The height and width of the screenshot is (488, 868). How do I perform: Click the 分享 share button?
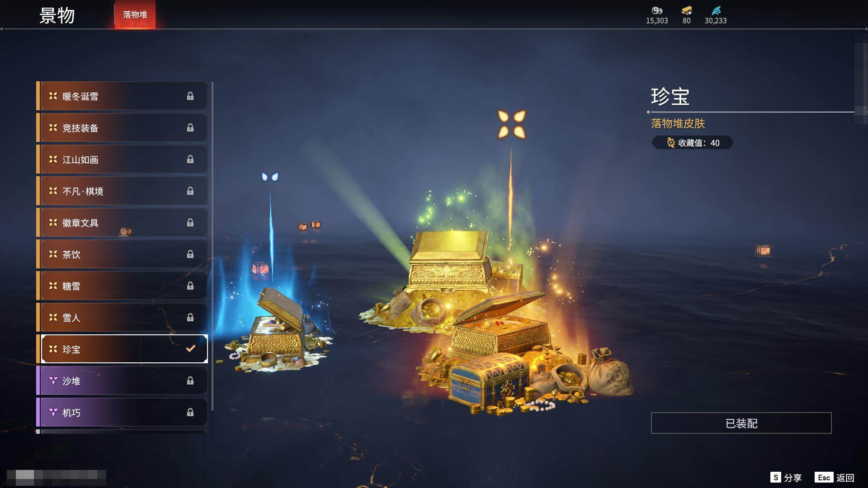pyautogui.click(x=786, y=478)
